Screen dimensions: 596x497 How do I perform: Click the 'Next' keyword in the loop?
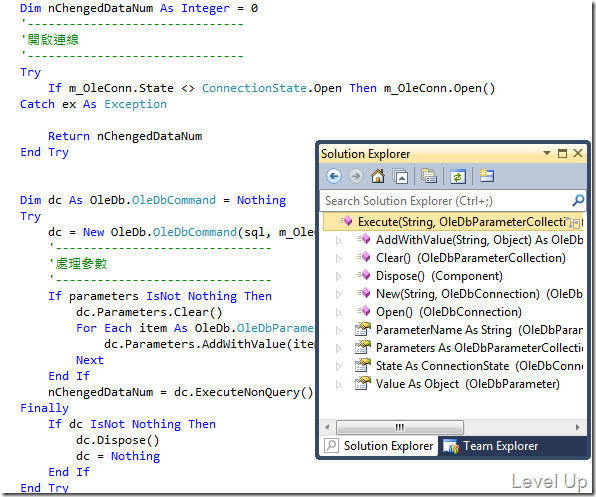pyautogui.click(x=90, y=360)
